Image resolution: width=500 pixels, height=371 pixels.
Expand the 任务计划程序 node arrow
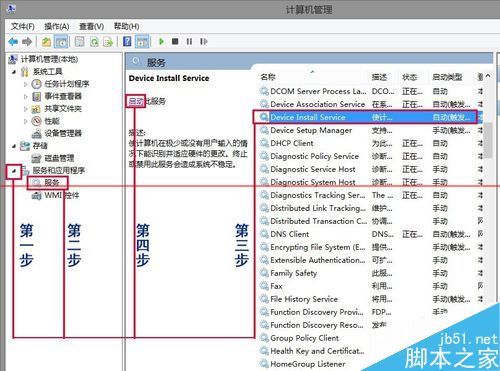click(26, 84)
